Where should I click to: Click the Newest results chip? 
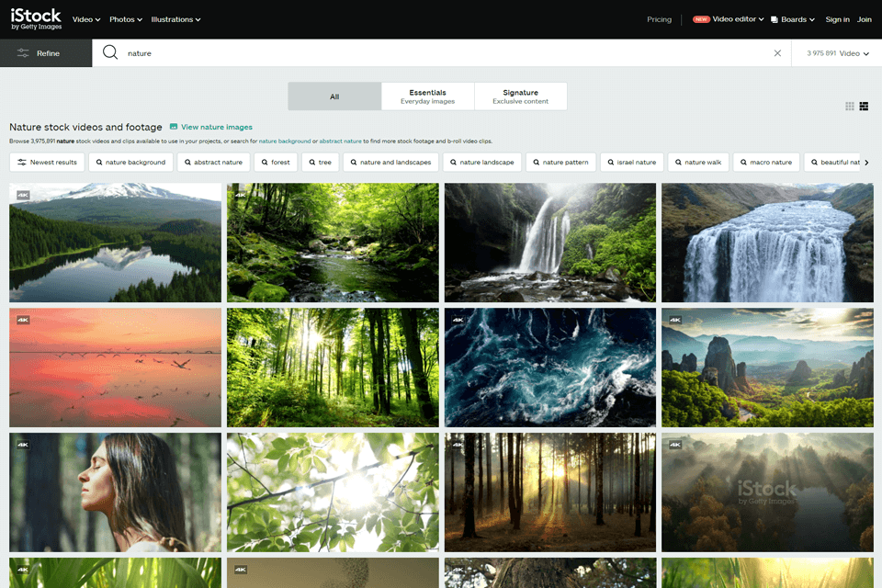tap(47, 162)
